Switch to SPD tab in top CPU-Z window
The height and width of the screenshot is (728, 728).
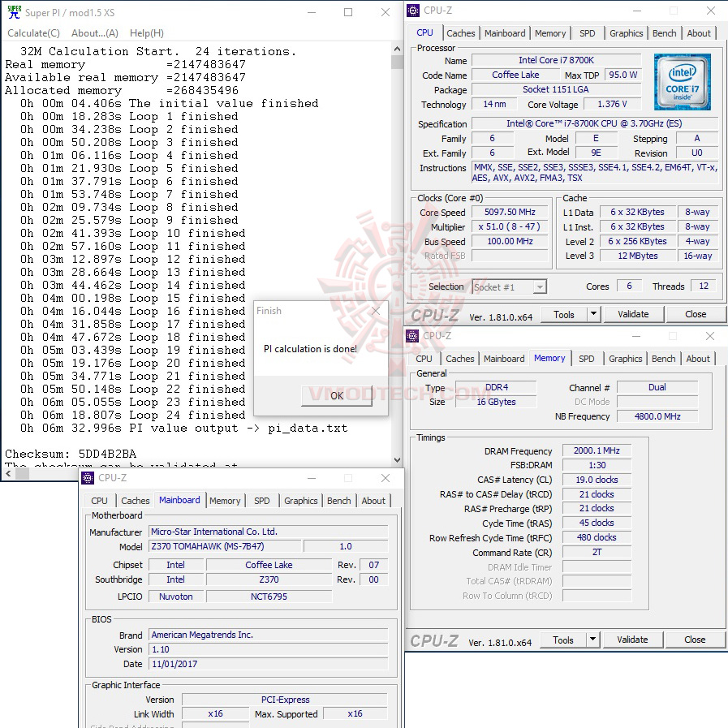(x=588, y=33)
